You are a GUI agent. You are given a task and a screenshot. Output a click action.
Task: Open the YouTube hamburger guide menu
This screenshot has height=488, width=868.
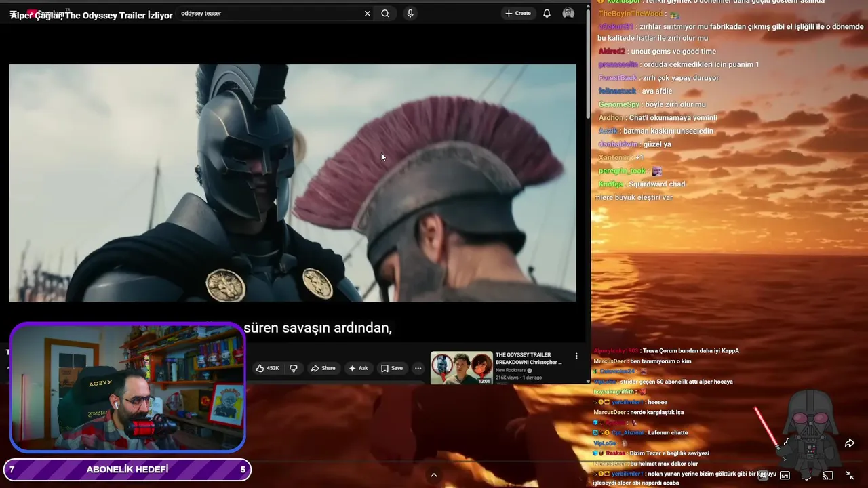tap(14, 14)
